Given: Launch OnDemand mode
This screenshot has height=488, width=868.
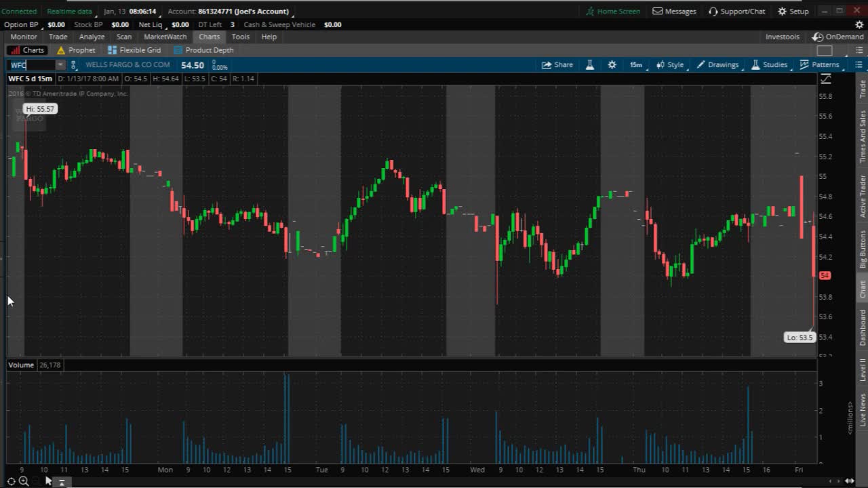Looking at the screenshot, I should [839, 37].
